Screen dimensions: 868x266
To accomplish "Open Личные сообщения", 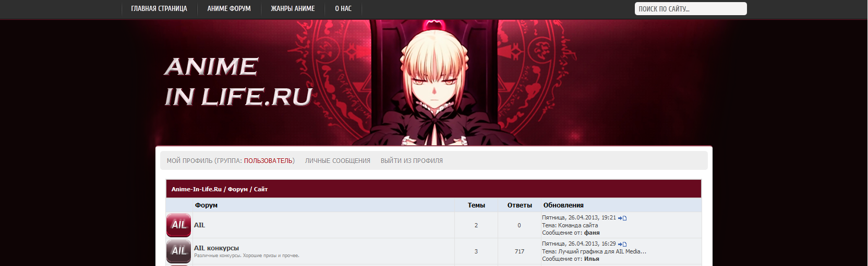I will coord(337,161).
